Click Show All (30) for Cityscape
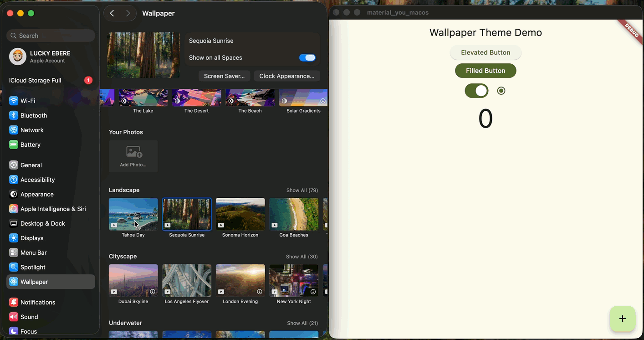Viewport: 644px width, 340px height. click(x=302, y=257)
